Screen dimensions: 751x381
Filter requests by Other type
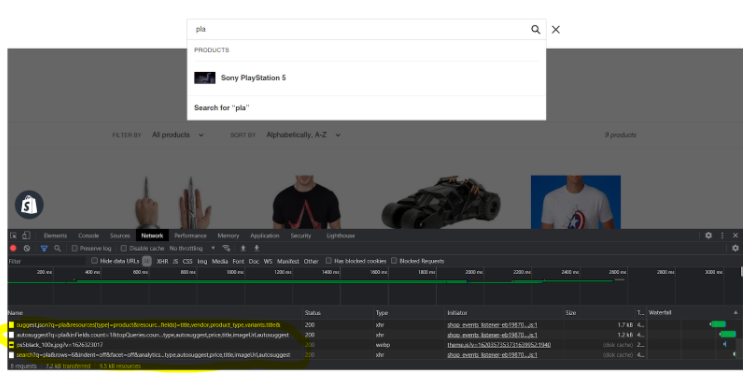pos(311,261)
